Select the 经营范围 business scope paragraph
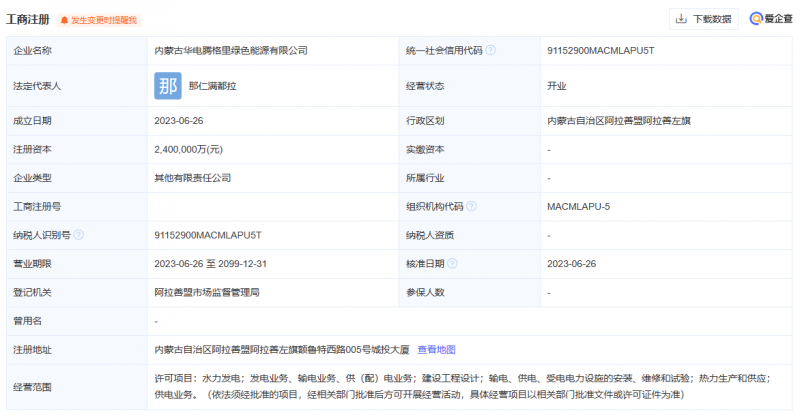Image resolution: width=800 pixels, height=419 pixels. (462, 386)
